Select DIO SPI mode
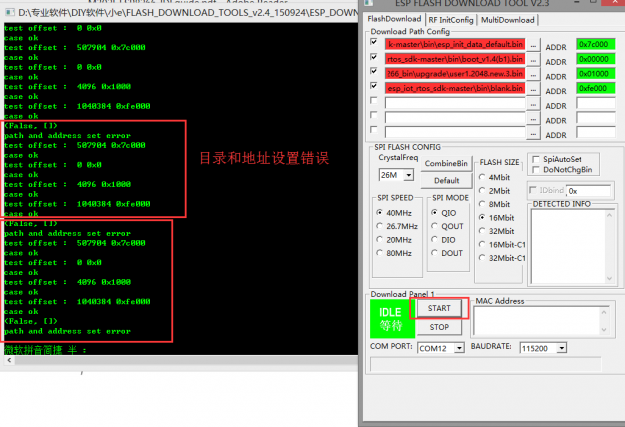The image size is (625, 427). pyautogui.click(x=443, y=240)
